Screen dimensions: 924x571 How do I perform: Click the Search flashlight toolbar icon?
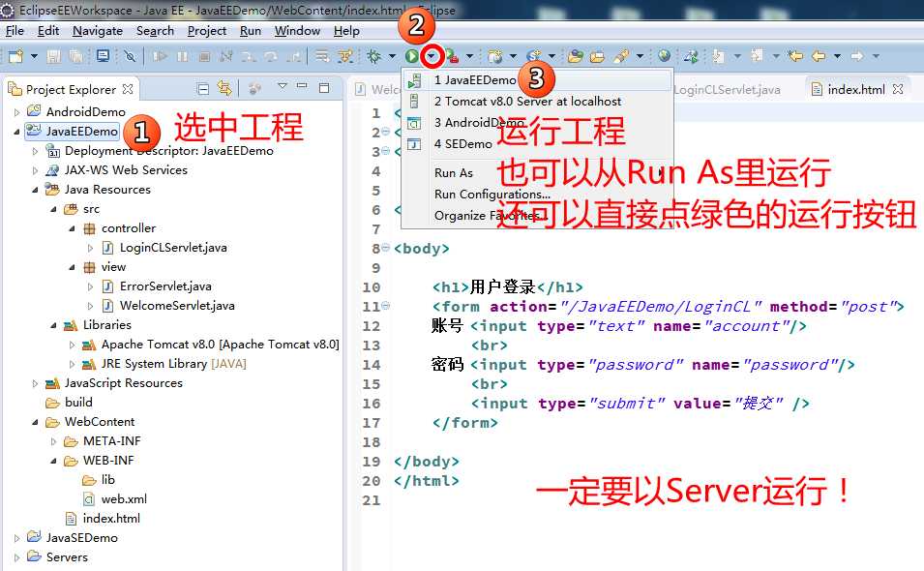pyautogui.click(x=621, y=56)
